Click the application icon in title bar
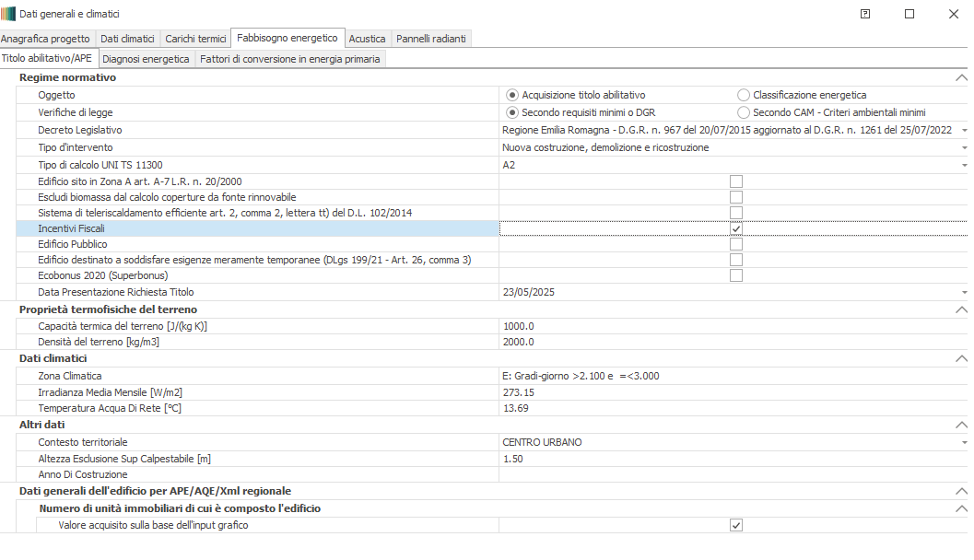 [9, 14]
